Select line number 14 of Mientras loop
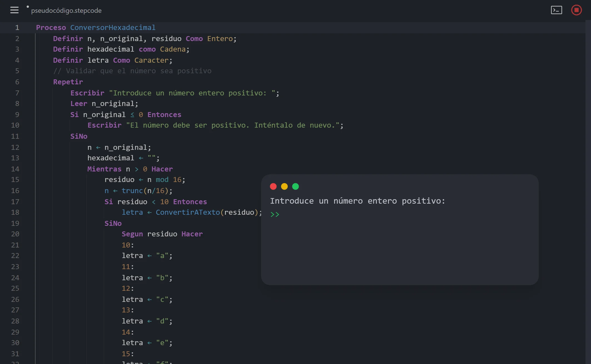591x364 pixels. (x=16, y=169)
